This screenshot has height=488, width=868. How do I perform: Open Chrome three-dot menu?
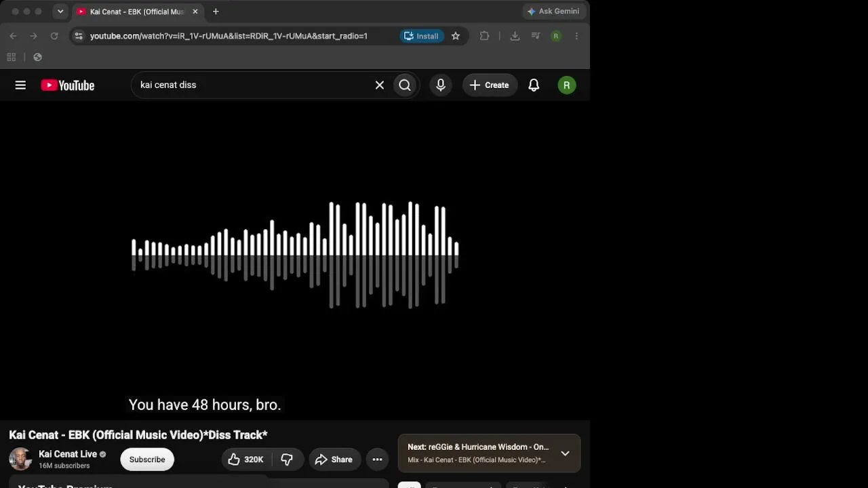pos(576,36)
